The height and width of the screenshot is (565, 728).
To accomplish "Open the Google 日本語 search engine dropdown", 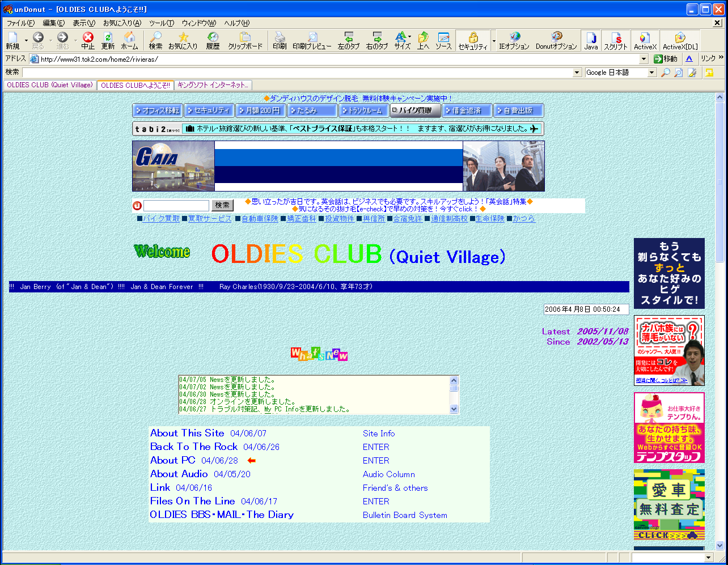I will pyautogui.click(x=652, y=73).
